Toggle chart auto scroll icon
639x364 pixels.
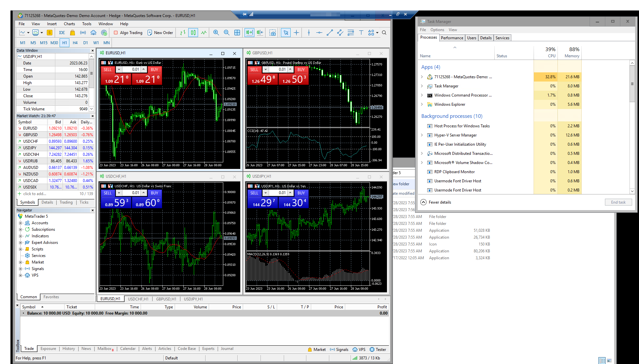click(249, 33)
